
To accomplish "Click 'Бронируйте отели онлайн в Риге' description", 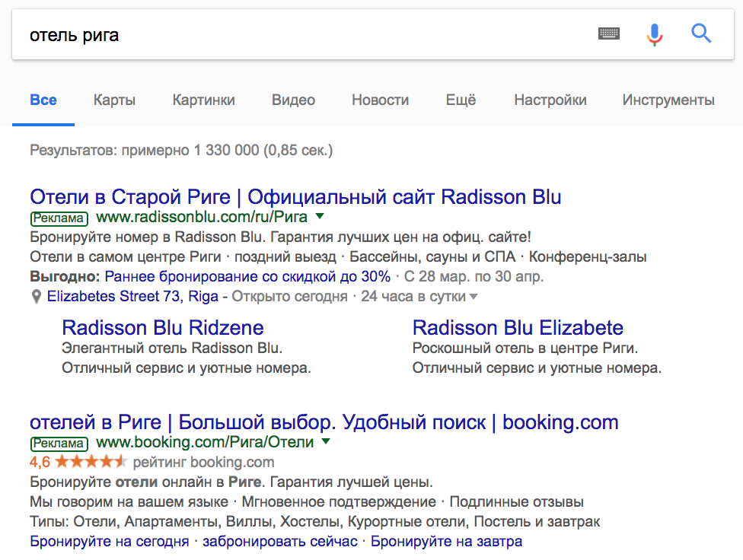I will (x=231, y=482).
